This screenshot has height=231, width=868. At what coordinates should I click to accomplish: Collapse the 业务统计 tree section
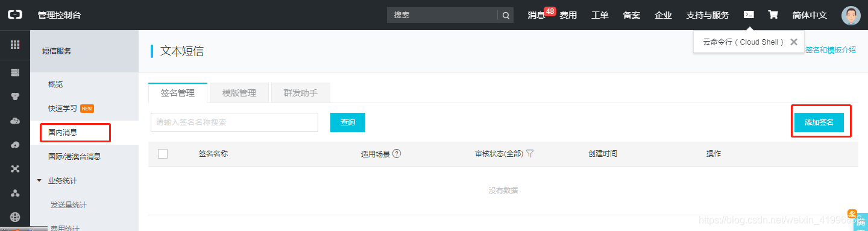click(39, 180)
